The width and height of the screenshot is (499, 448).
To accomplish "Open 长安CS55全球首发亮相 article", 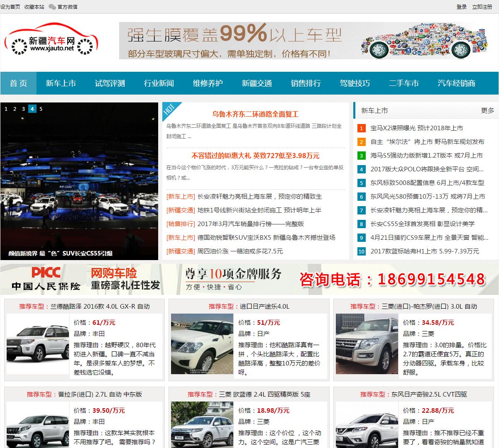I will click(x=422, y=224).
